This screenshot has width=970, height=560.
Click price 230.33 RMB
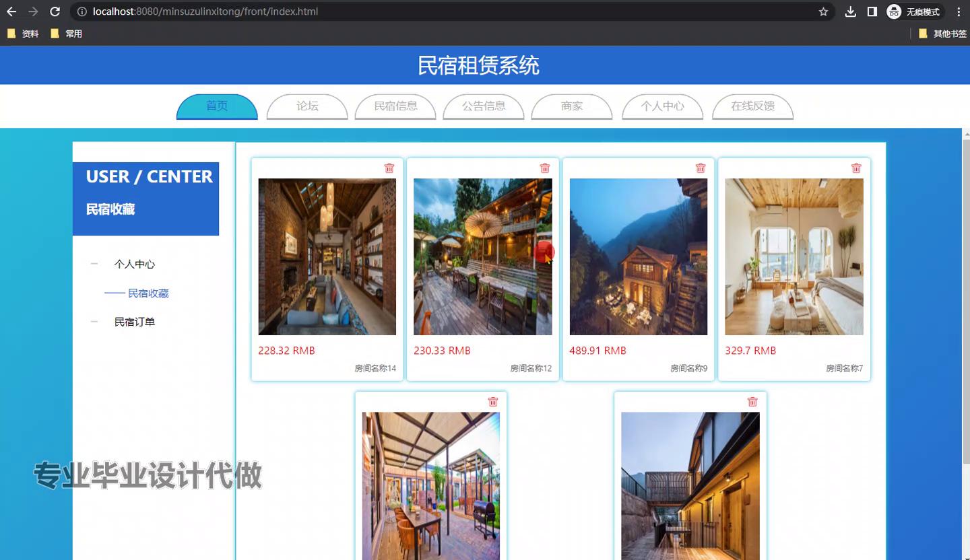tap(442, 351)
